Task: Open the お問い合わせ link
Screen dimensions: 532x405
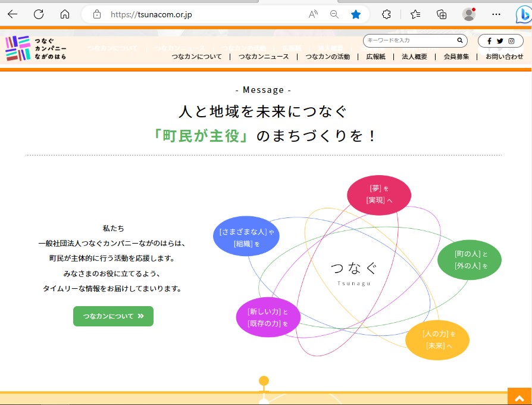Action: pyautogui.click(x=503, y=57)
